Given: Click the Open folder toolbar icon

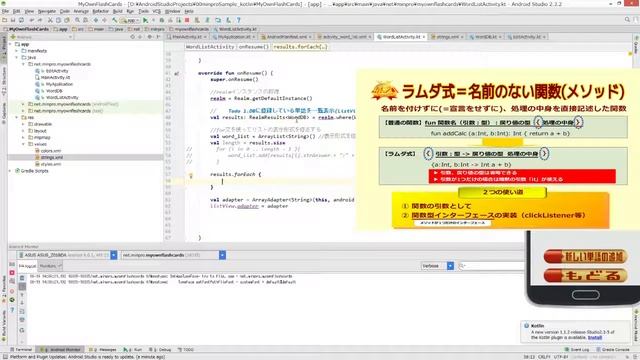Looking at the screenshot, I should 4,20.
